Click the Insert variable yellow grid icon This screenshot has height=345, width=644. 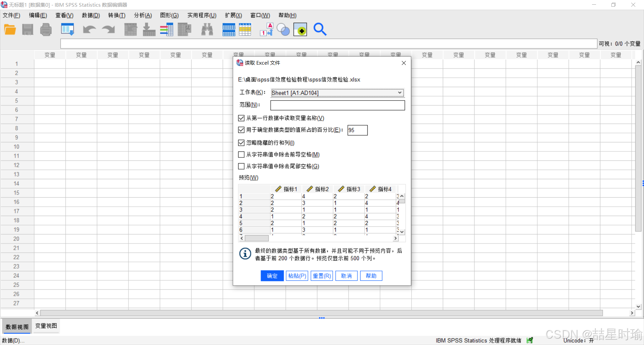tap(245, 29)
